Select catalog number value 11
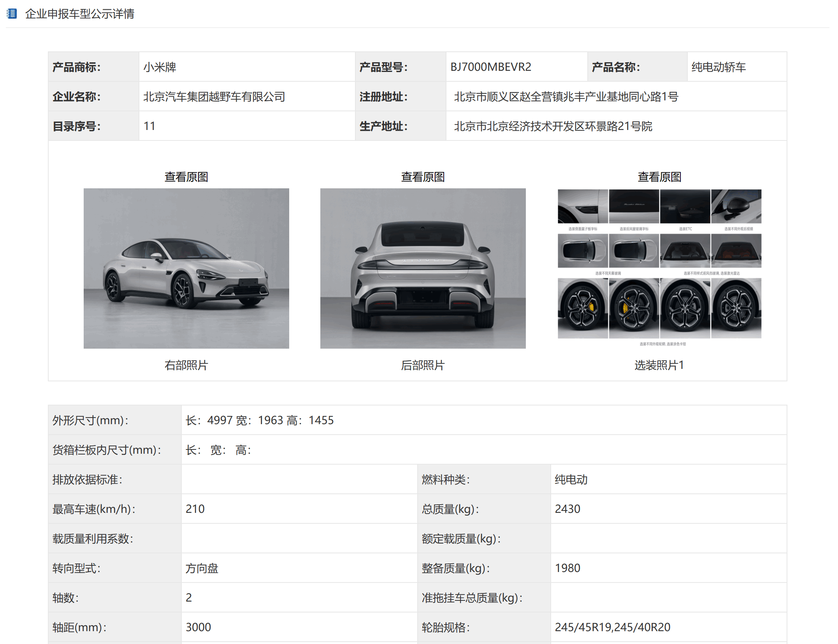The image size is (838, 644). pyautogui.click(x=149, y=126)
